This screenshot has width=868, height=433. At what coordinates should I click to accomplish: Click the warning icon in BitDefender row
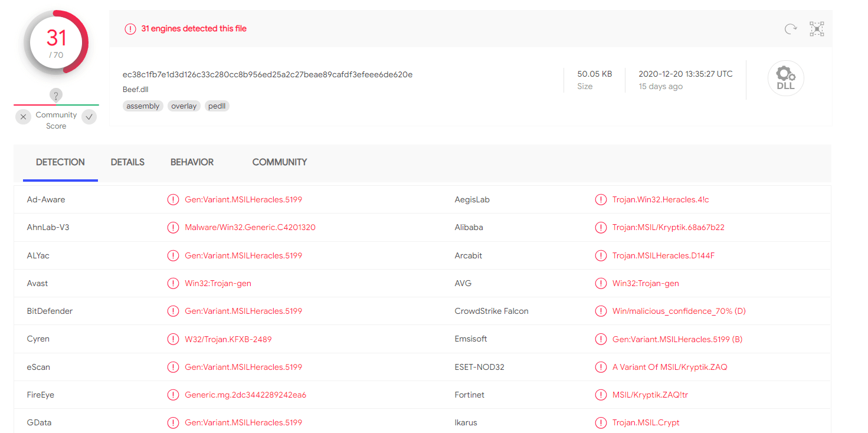(x=173, y=311)
